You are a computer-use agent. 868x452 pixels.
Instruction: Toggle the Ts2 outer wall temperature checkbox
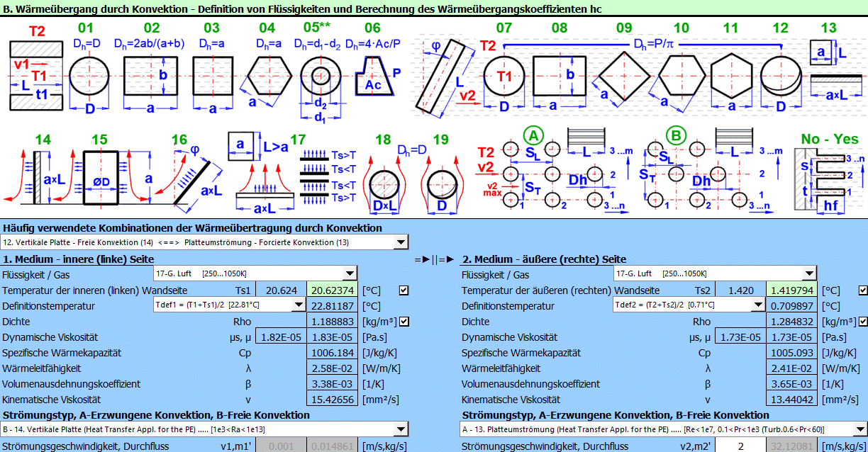(x=862, y=290)
